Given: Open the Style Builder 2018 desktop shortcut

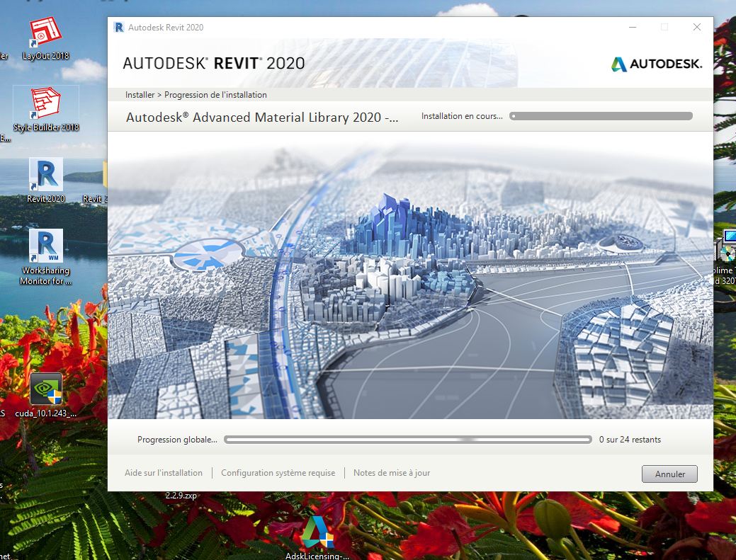Looking at the screenshot, I should 45,110.
